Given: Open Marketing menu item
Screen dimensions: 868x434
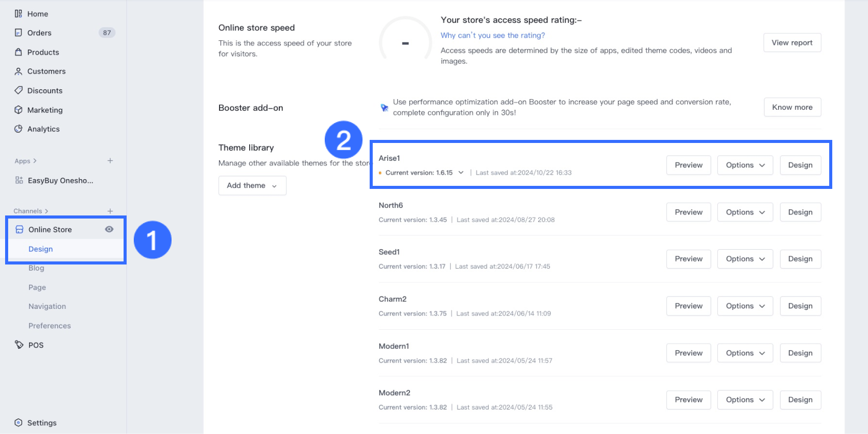Looking at the screenshot, I should [45, 110].
